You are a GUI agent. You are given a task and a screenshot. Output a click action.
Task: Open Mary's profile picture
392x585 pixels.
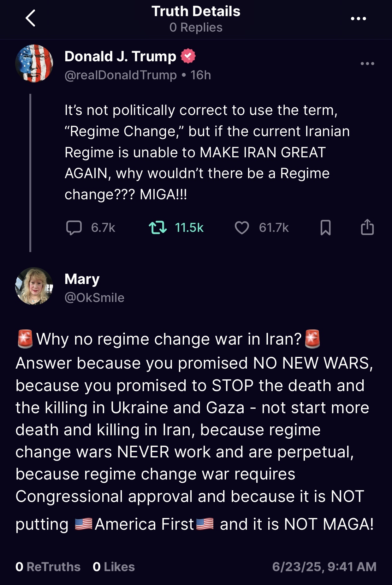click(34, 286)
